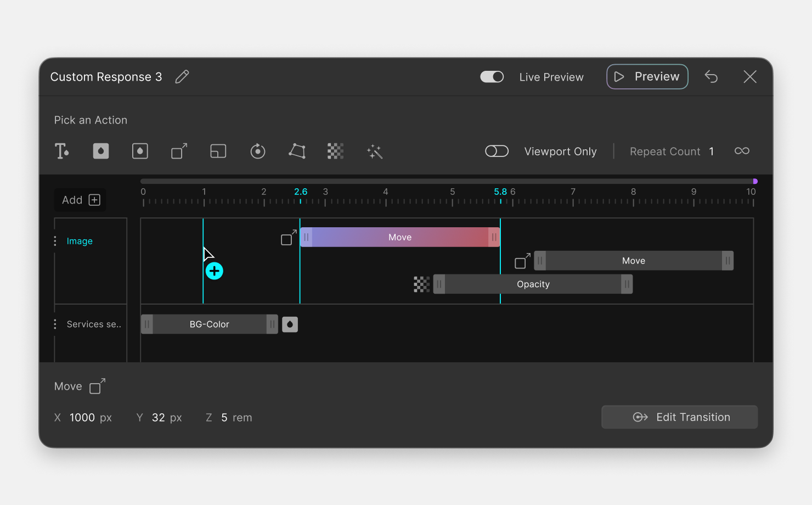Click the undo arrow icon
This screenshot has height=505, width=812.
coord(711,77)
